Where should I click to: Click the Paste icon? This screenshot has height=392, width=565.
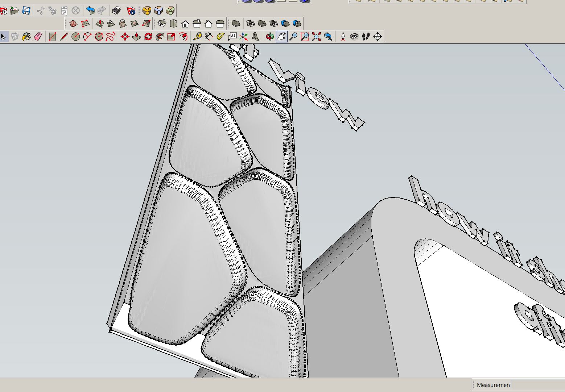click(64, 11)
